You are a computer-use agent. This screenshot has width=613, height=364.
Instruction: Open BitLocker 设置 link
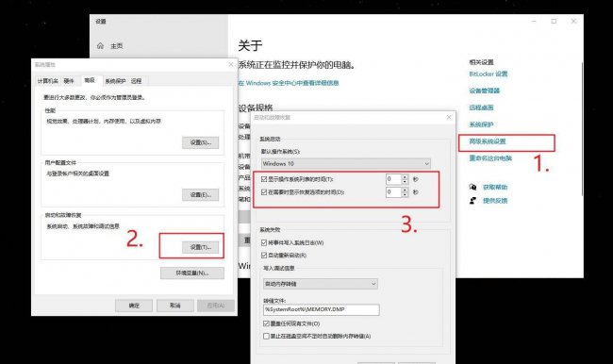(x=489, y=74)
